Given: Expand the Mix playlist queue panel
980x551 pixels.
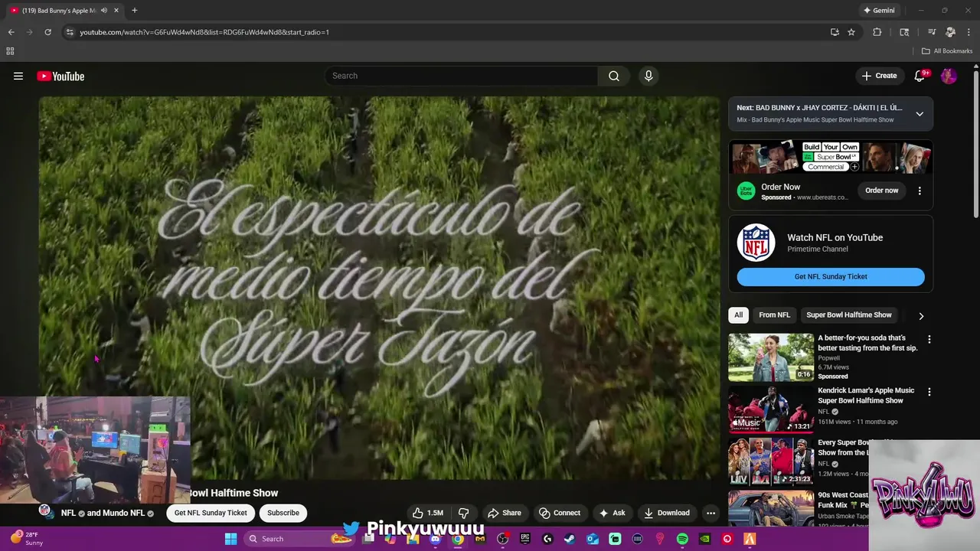Looking at the screenshot, I should pos(920,114).
